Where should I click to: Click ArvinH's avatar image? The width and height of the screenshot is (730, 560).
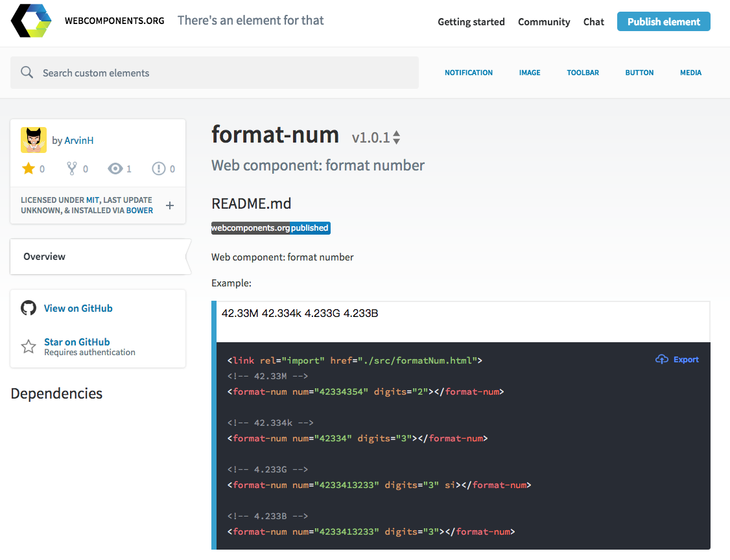tap(34, 140)
